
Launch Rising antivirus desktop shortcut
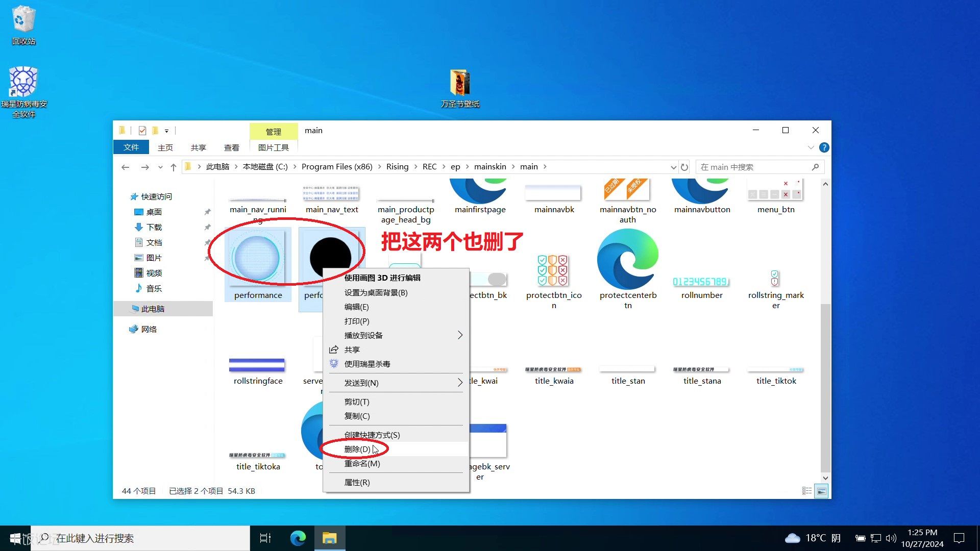pyautogui.click(x=23, y=92)
